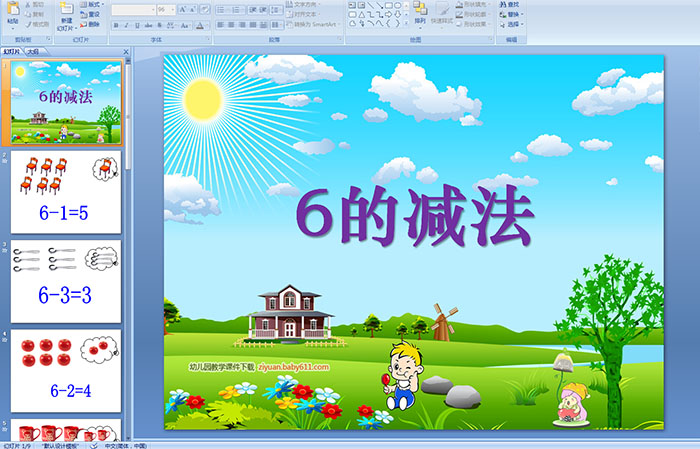Select the Right Arrow block shape
The height and width of the screenshot is (449, 700).
tap(388, 14)
